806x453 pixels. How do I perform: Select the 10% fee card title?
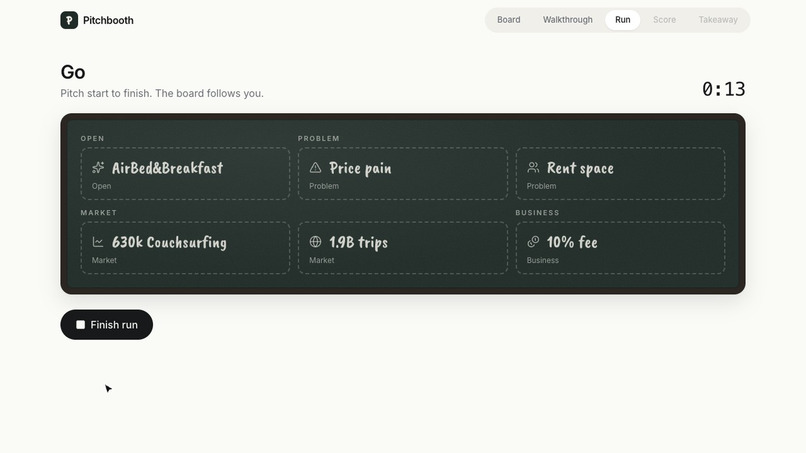(x=572, y=242)
